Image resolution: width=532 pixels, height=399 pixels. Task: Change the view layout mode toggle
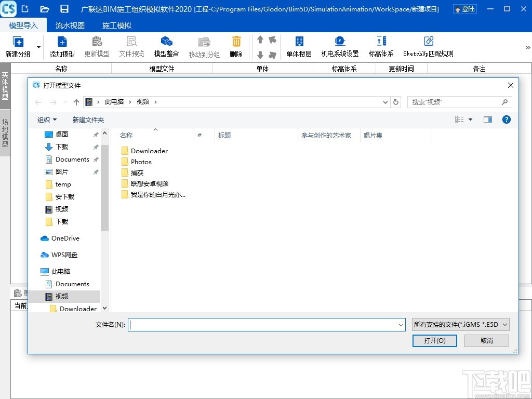pos(460,119)
